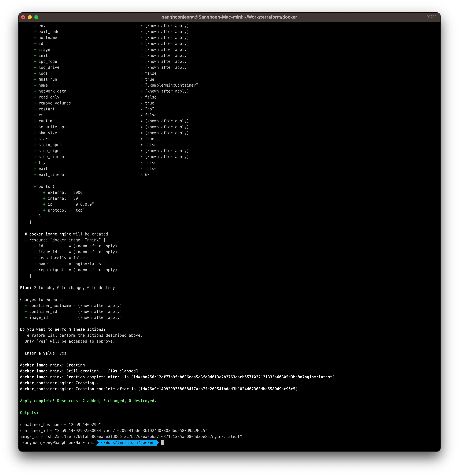Click the sanghoonjeong@Sanghoon-Mac-mini prompt username
Screen dimensions: 459x476
coord(58,442)
